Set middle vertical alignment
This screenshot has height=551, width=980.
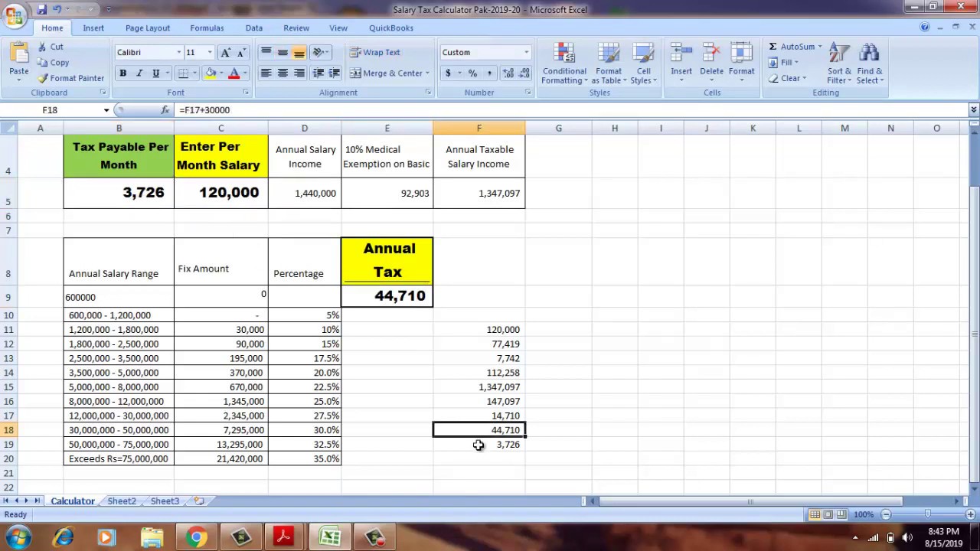pyautogui.click(x=283, y=53)
